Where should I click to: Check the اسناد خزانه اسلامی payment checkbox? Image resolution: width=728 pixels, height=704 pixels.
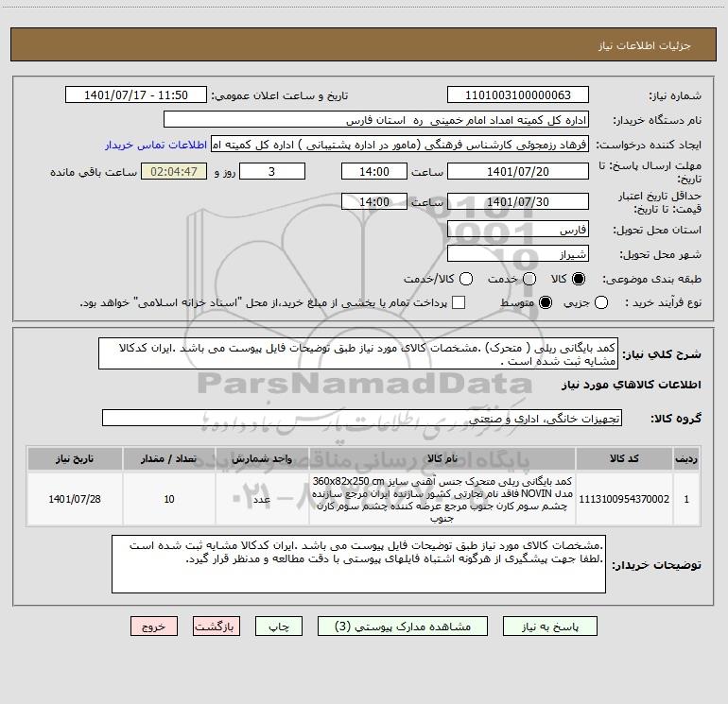459,302
